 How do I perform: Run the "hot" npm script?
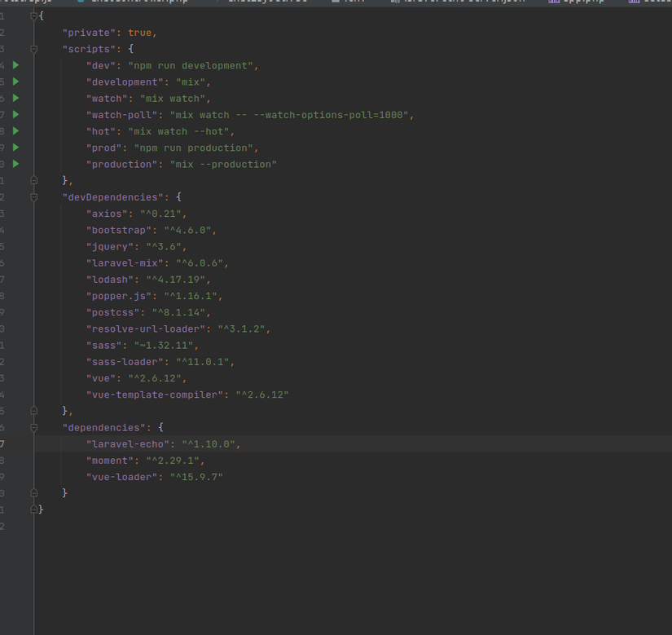[15, 131]
